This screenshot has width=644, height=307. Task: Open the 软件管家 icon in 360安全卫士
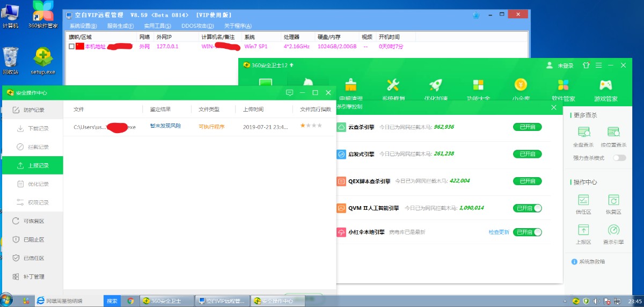pos(563,85)
